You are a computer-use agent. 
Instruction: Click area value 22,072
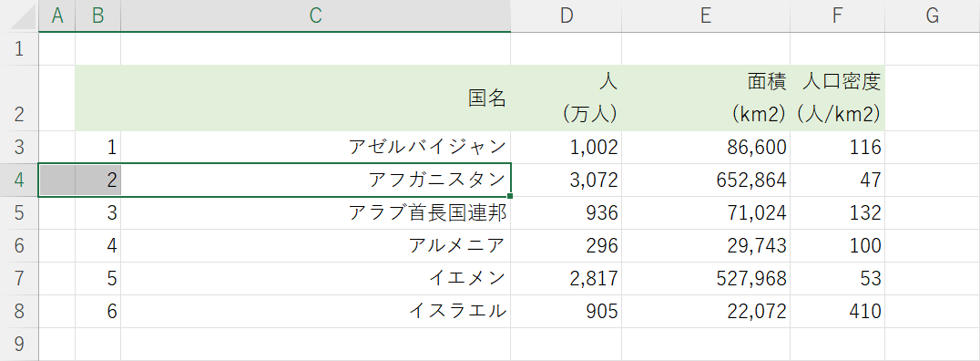click(x=706, y=311)
